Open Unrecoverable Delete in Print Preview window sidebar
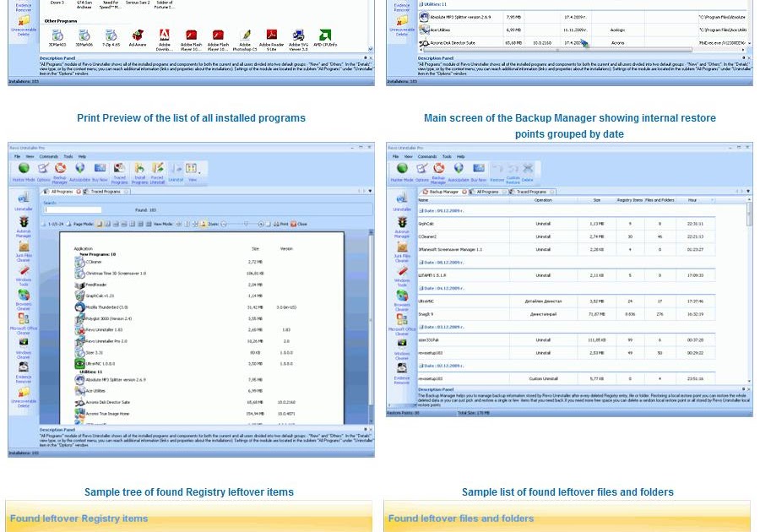Viewport: 760px width, 532px height. coord(24,397)
